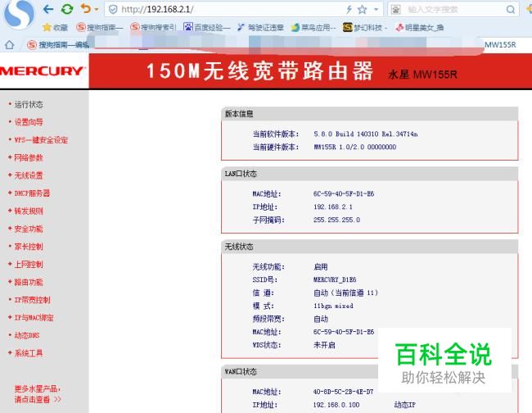Image resolution: width=532 pixels, height=413 pixels.
Task: Open the Sogou search index bookmark
Action: [153, 27]
